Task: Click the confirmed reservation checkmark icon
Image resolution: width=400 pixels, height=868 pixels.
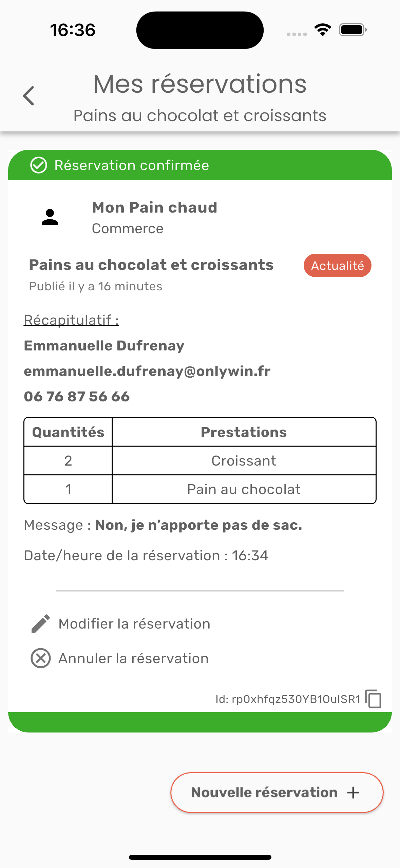Action: pyautogui.click(x=39, y=165)
